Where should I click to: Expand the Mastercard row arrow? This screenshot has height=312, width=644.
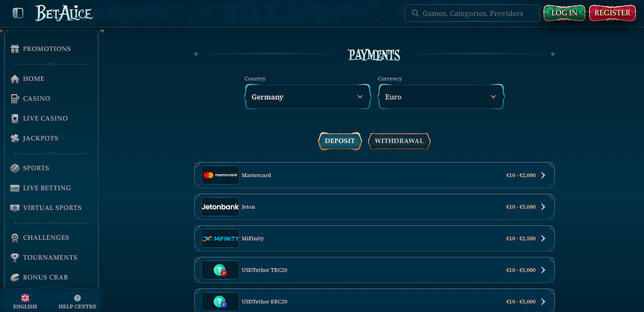pyautogui.click(x=543, y=175)
